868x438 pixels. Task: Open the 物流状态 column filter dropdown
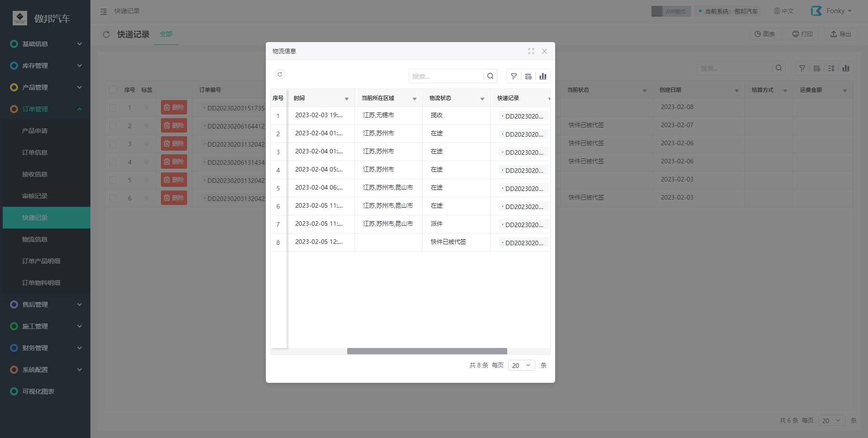tap(482, 99)
